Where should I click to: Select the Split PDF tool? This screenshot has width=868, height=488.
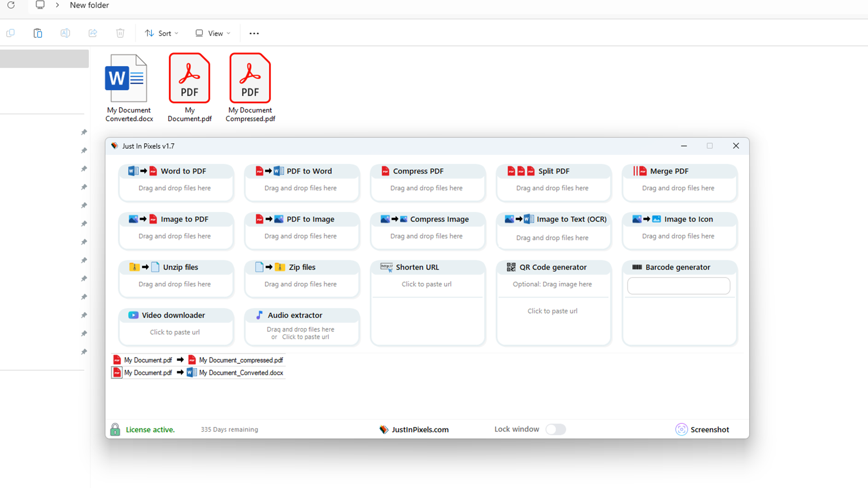tap(553, 171)
